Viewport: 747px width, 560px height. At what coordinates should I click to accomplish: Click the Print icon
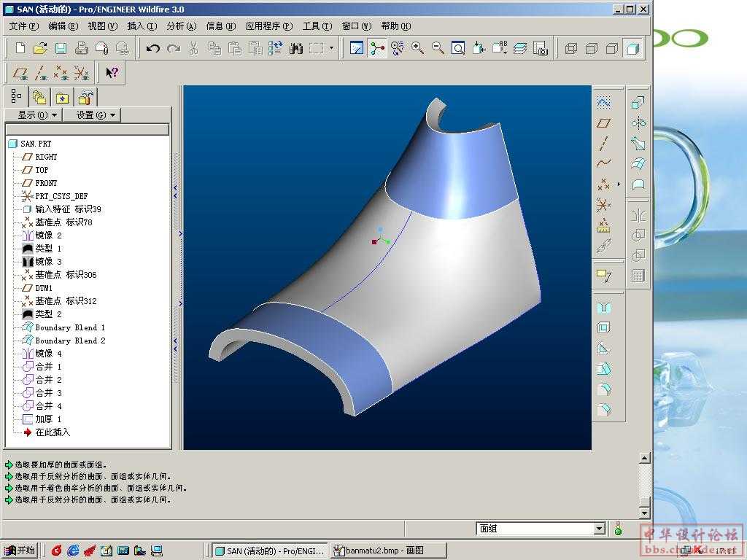click(82, 48)
